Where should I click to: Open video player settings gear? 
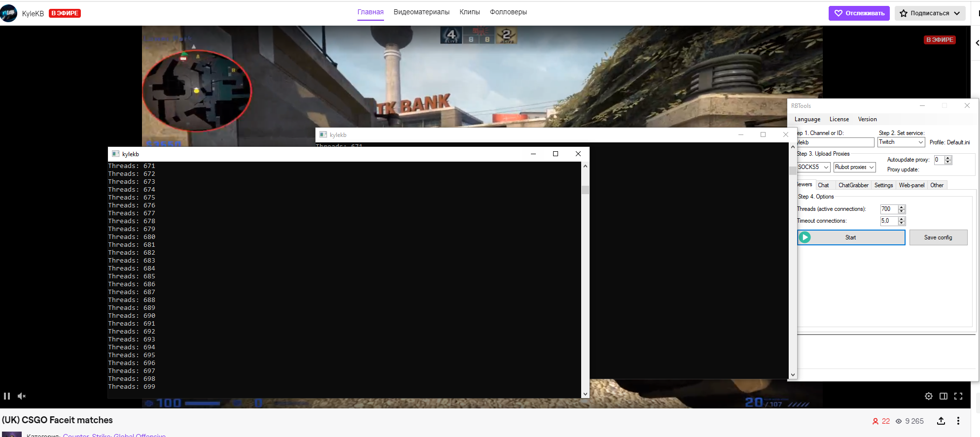pyautogui.click(x=928, y=396)
